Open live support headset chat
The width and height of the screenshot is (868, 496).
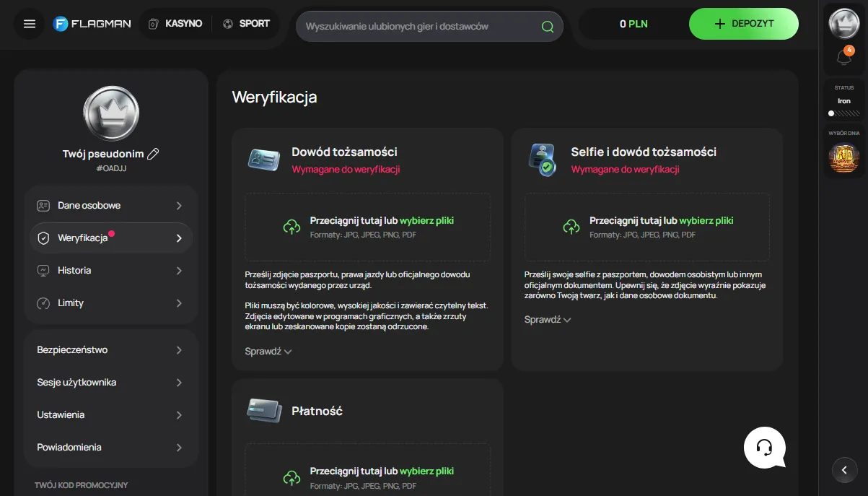pos(765,448)
